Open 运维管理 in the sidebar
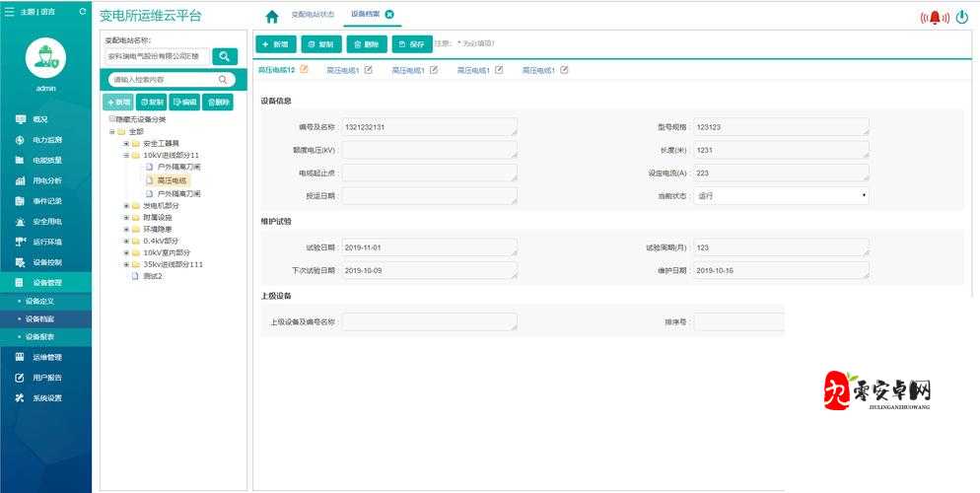The image size is (980, 493). pyautogui.click(x=45, y=357)
